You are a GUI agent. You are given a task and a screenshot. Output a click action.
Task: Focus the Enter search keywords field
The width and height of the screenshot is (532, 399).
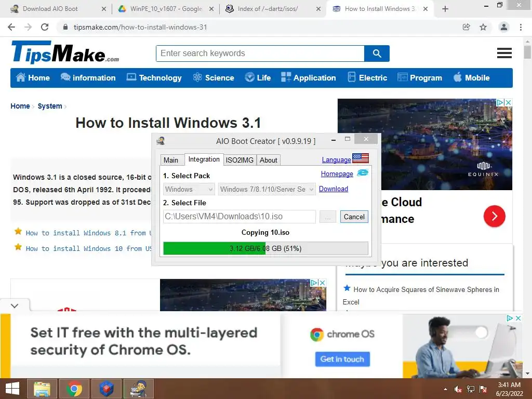pyautogui.click(x=260, y=54)
